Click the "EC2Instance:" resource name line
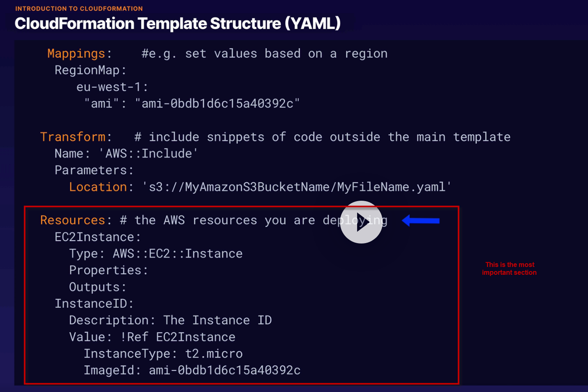This screenshot has width=588, height=392. point(98,237)
